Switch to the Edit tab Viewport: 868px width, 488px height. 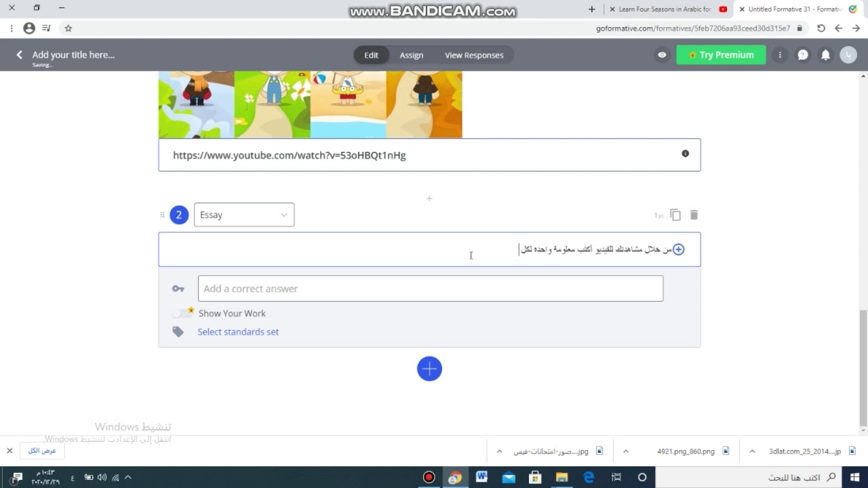point(371,55)
